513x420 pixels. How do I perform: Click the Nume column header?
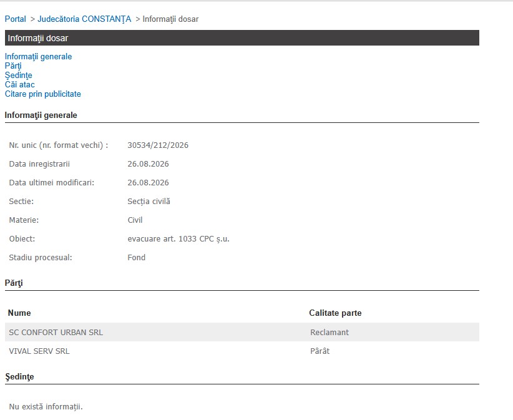click(x=19, y=313)
